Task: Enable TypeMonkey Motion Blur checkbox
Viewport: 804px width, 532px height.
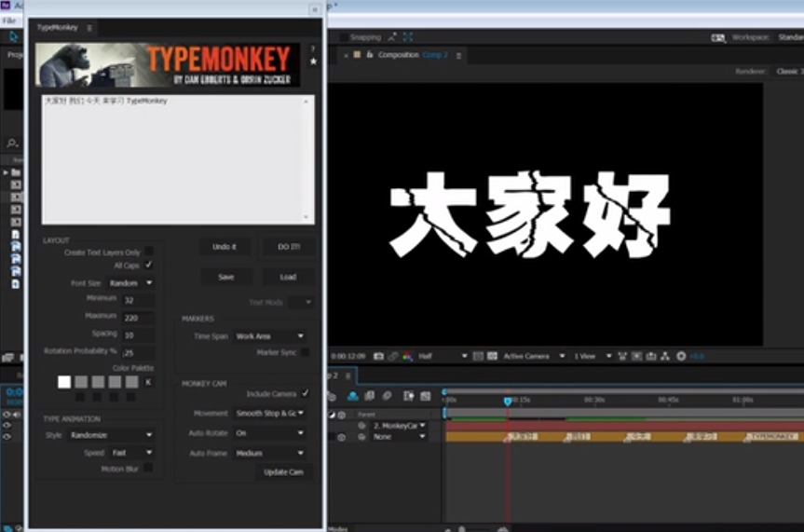Action: click(148, 468)
